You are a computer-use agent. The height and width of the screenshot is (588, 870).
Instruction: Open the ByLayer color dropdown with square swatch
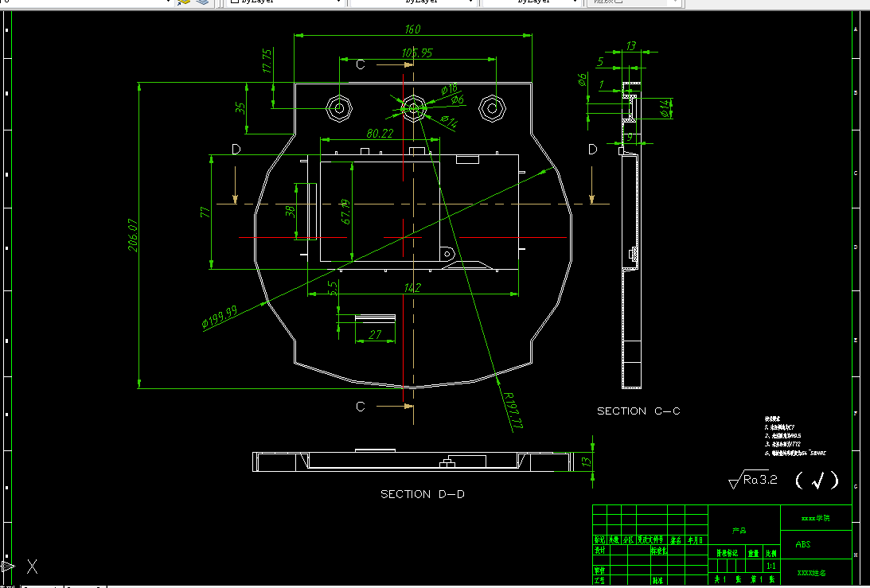click(x=285, y=2)
